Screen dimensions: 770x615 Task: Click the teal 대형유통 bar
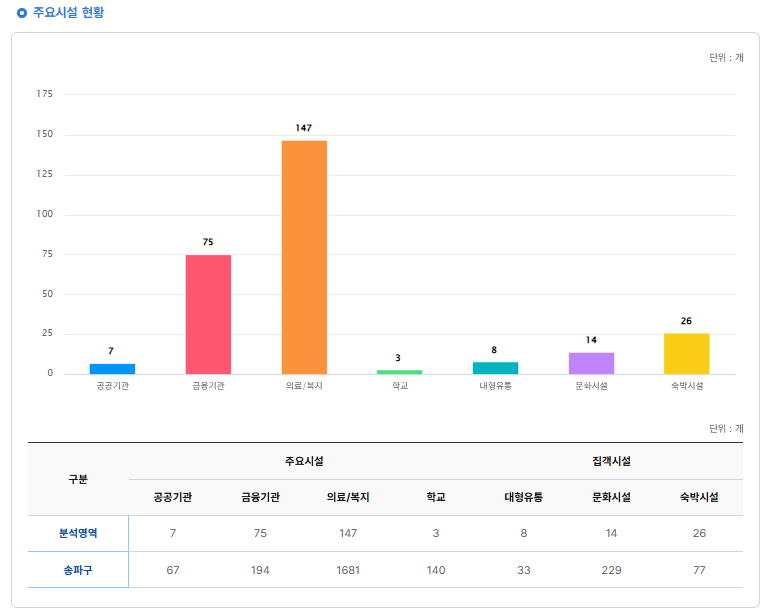(x=495, y=368)
